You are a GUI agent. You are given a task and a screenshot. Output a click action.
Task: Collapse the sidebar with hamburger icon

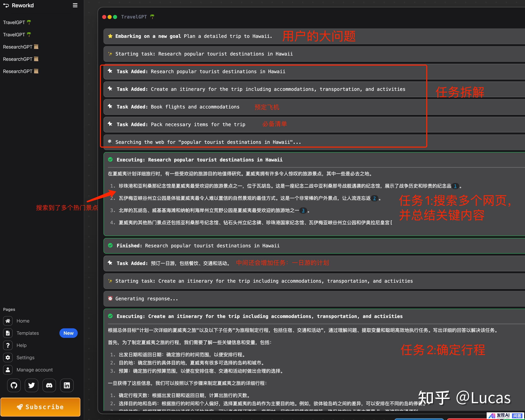pyautogui.click(x=75, y=5)
